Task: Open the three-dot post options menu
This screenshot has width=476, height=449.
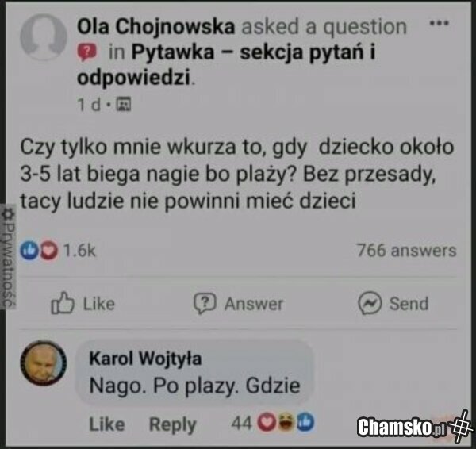Action: tap(439, 23)
